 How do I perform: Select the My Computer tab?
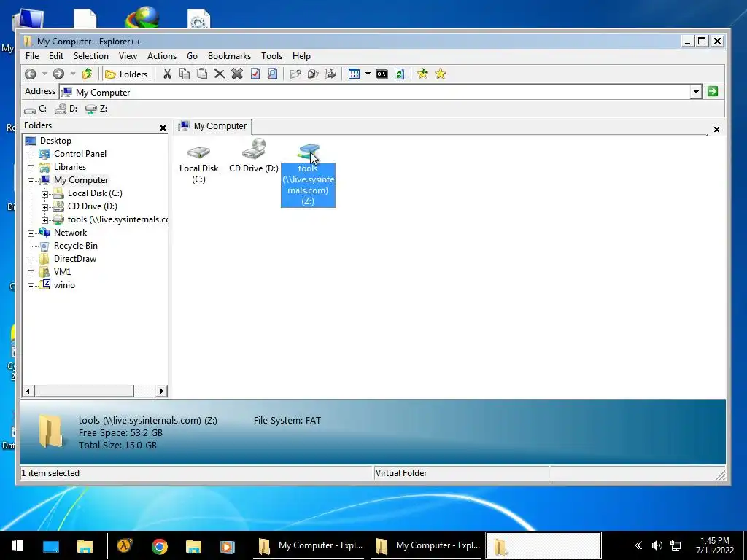[213, 126]
